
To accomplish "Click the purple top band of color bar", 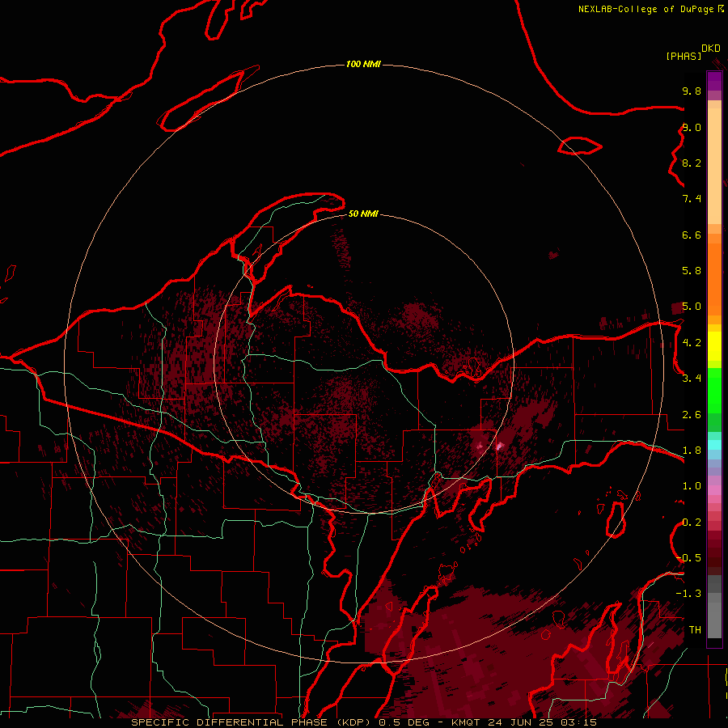I will 714,81.
